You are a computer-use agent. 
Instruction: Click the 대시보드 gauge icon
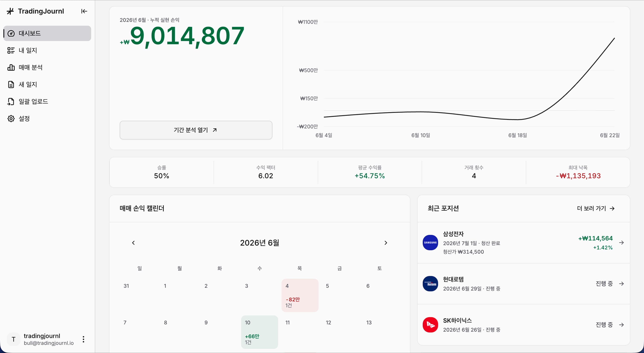click(11, 33)
